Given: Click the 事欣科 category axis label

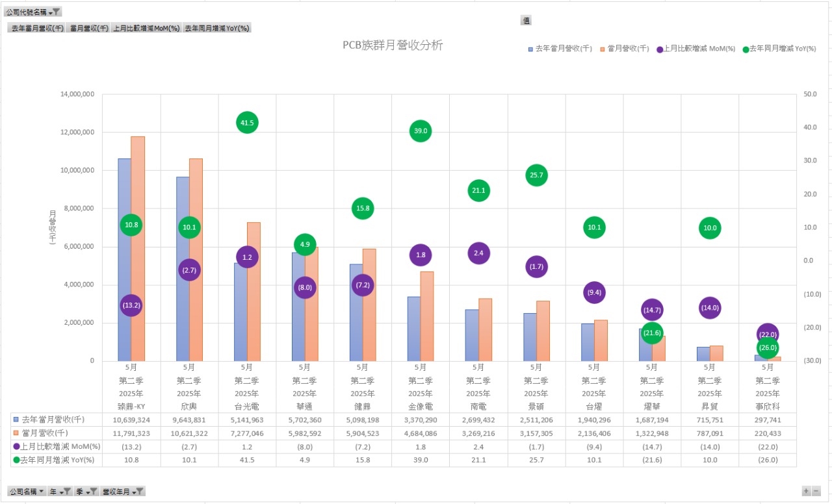Looking at the screenshot, I should (768, 405).
